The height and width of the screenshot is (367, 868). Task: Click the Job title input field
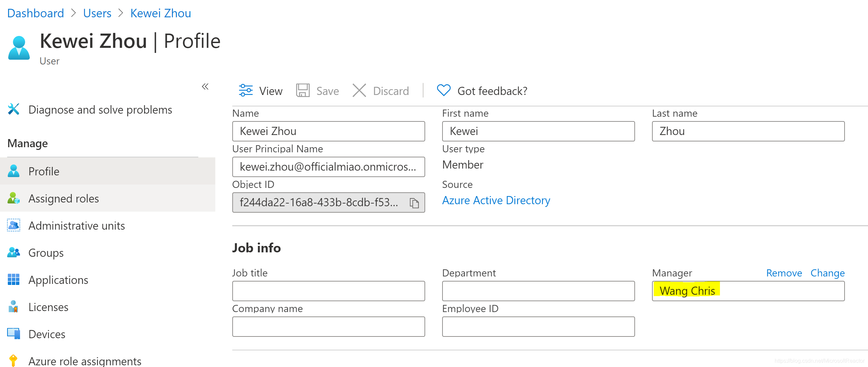point(328,291)
